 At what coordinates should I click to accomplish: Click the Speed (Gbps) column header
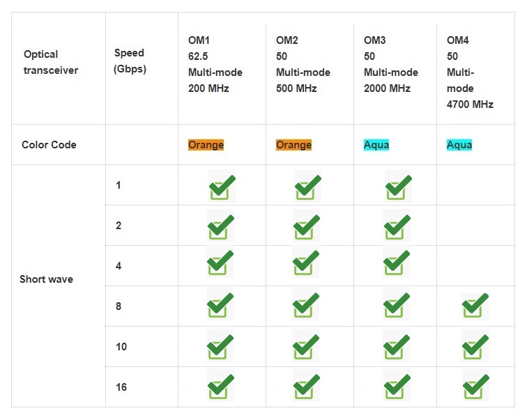pos(130,61)
